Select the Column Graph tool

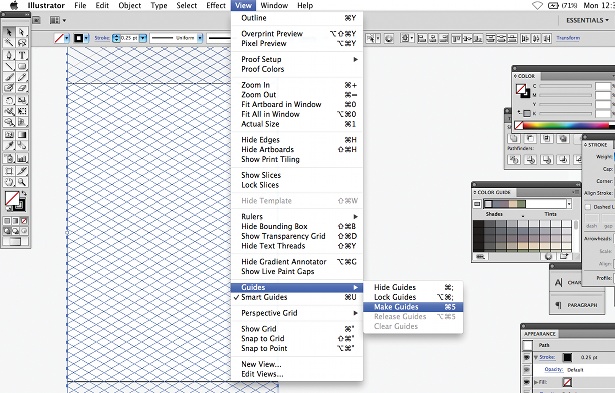22,158
